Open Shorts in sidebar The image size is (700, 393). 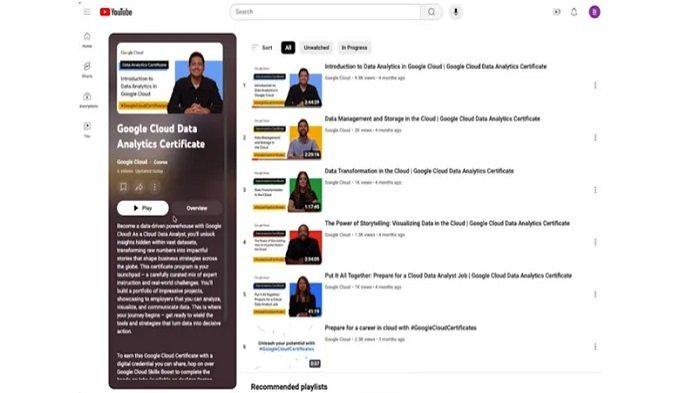pos(87,70)
